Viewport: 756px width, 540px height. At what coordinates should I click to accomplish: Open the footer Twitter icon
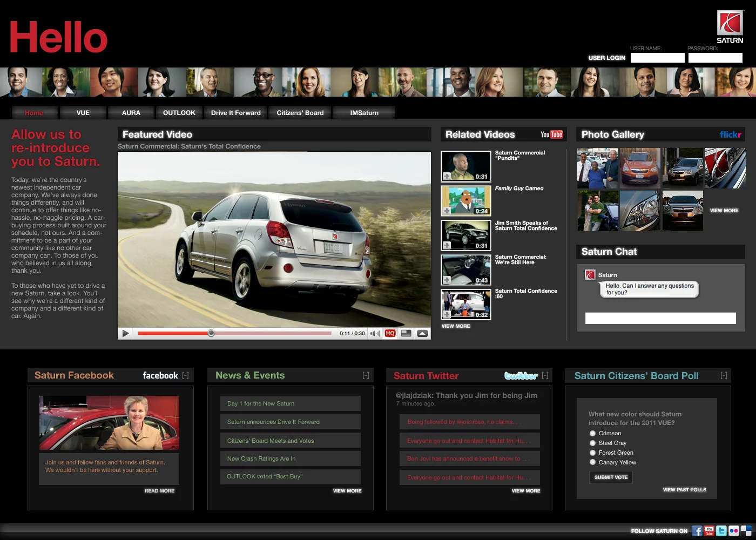coord(721,531)
